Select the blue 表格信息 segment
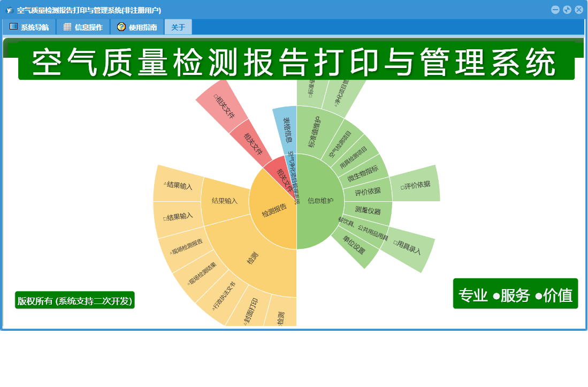The image size is (588, 387). point(286,130)
